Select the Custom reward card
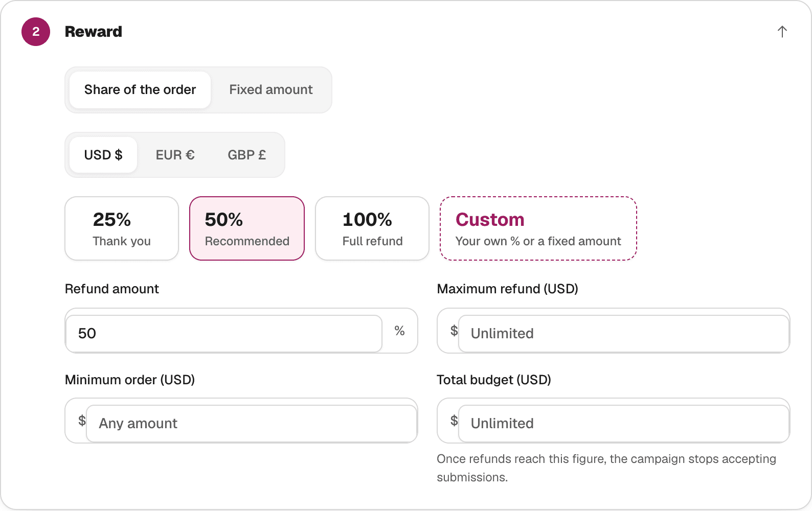The height and width of the screenshot is (511, 812). [538, 228]
